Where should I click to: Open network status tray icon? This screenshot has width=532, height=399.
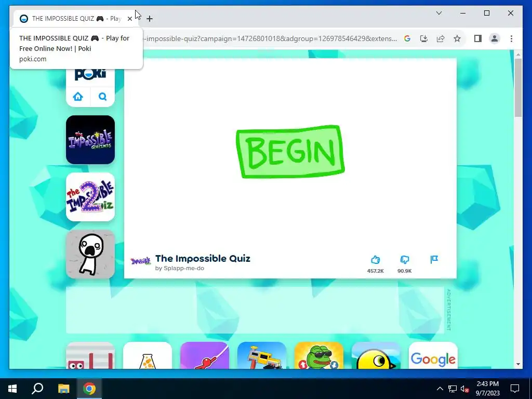point(453,389)
